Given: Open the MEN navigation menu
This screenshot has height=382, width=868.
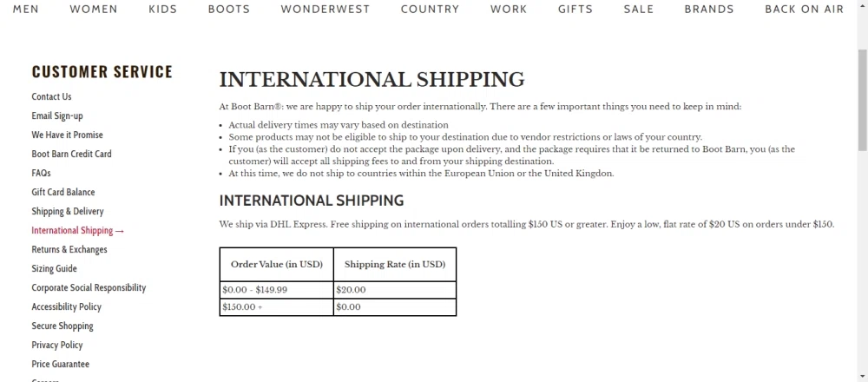Looking at the screenshot, I should [x=25, y=10].
